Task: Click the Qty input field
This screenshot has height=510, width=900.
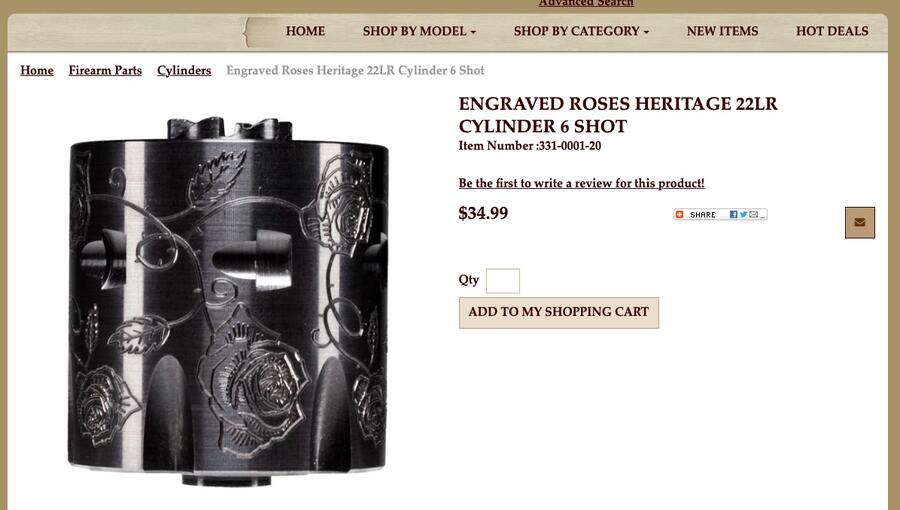Action: click(503, 281)
